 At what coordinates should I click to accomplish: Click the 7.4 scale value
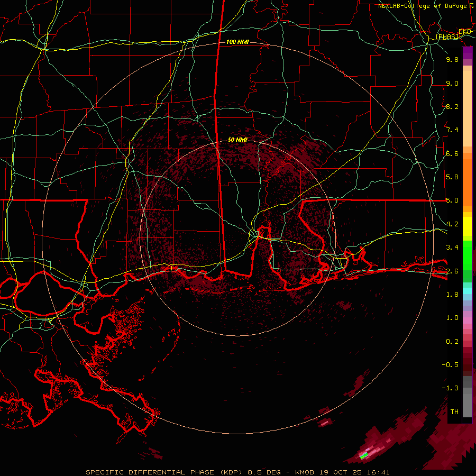452,130
